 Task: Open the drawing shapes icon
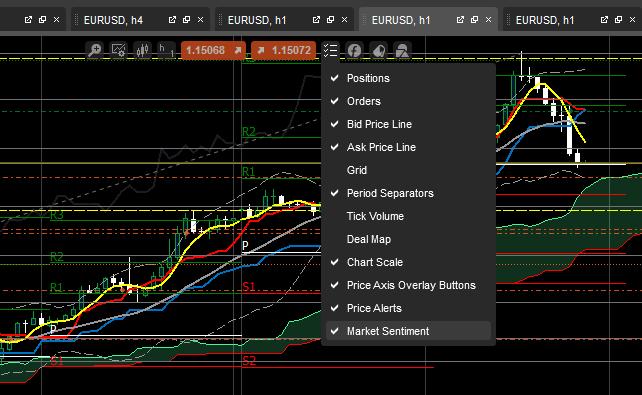point(402,50)
